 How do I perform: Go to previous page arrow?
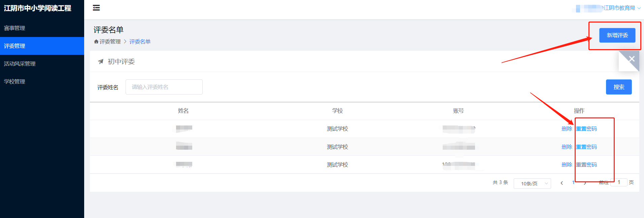[562, 183]
